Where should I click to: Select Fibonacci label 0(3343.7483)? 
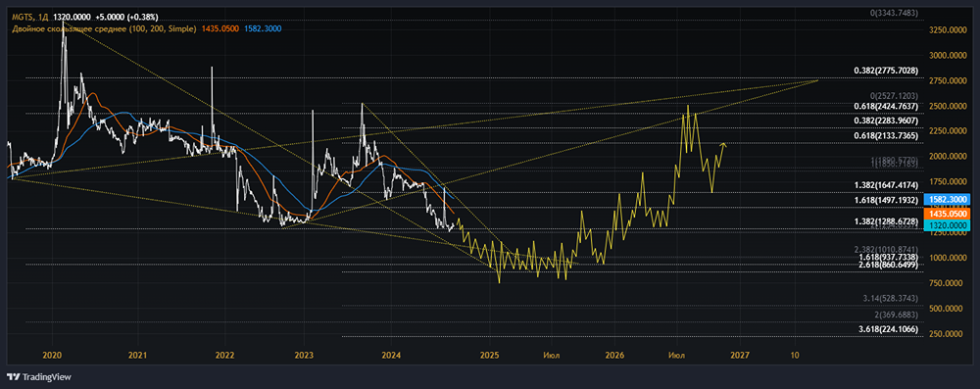[x=895, y=13]
